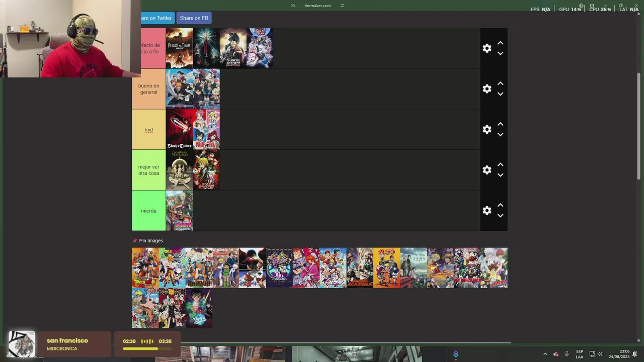Pick the Rurouni Kenshin poster
The image size is (644, 362).
coord(306,267)
